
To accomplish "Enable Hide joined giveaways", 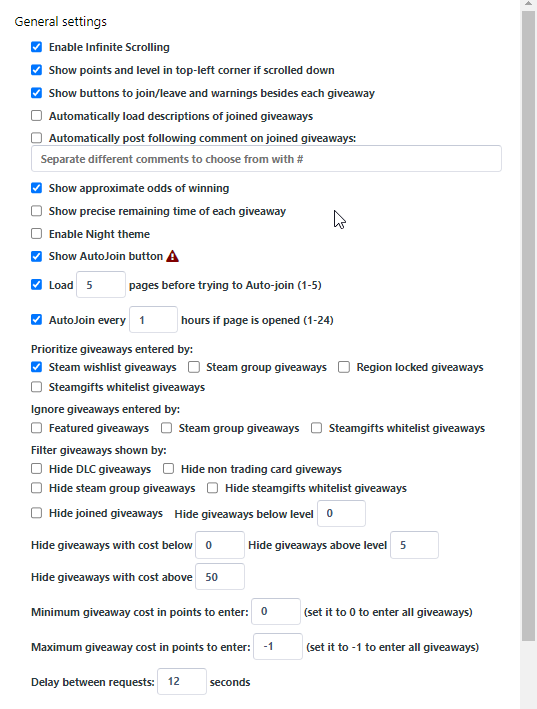I will tap(37, 513).
